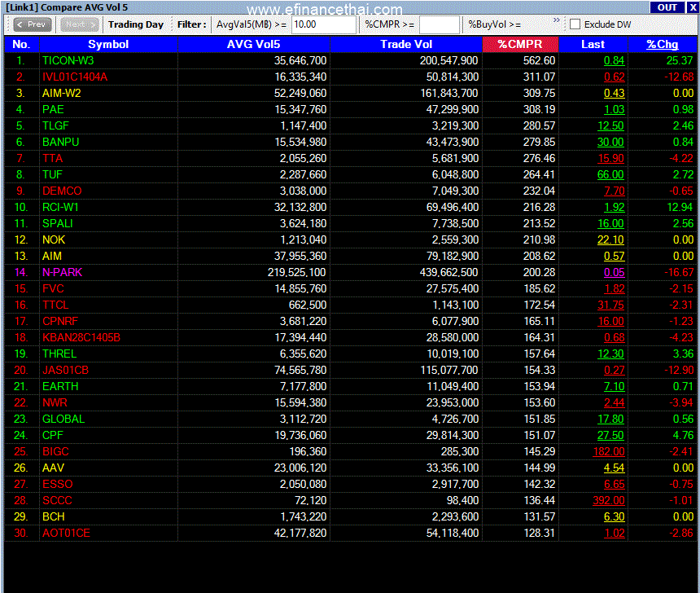This screenshot has width=700, height=593.
Task: Select symbol CPNRF
Action: [x=60, y=321]
